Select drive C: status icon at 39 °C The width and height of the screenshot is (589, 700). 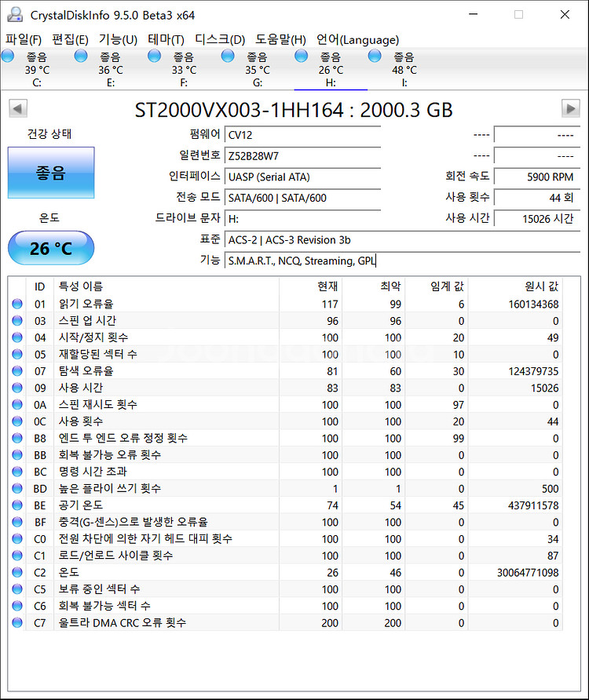click(x=8, y=56)
